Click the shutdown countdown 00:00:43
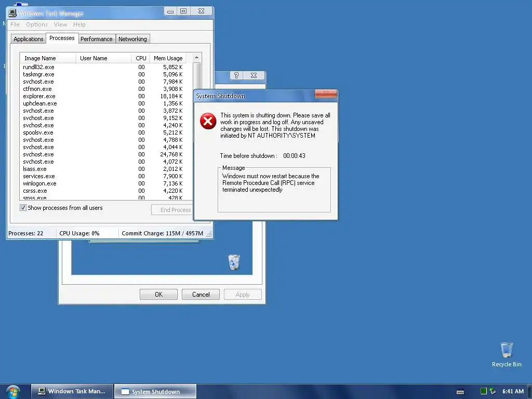This screenshot has height=399, width=532. [x=294, y=156]
